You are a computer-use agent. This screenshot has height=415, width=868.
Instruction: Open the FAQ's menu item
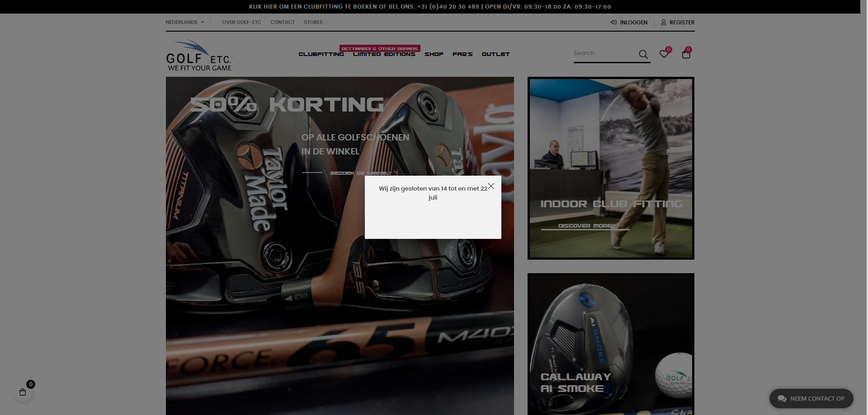point(462,54)
